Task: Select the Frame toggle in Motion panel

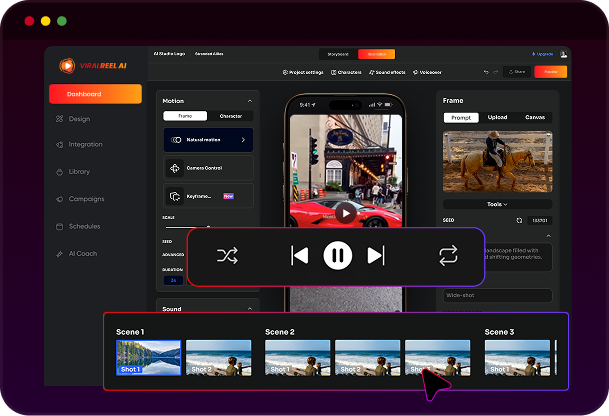Action: coord(185,116)
